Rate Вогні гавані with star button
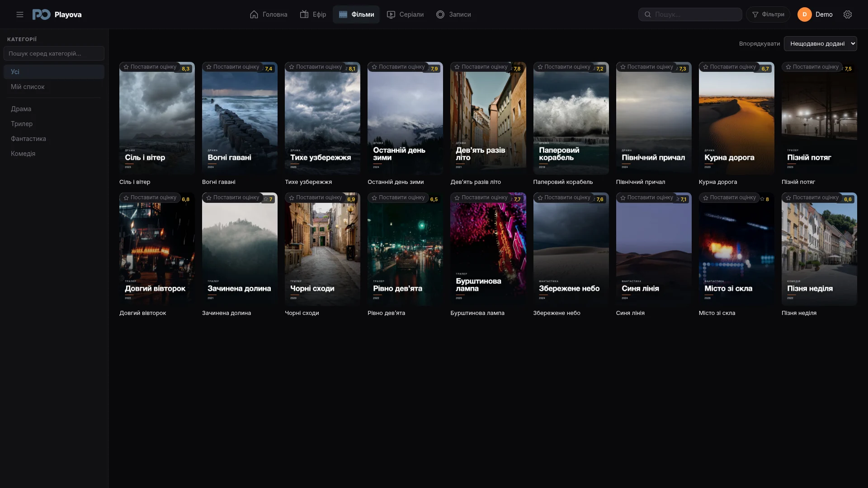The width and height of the screenshot is (868, 488). click(x=233, y=67)
